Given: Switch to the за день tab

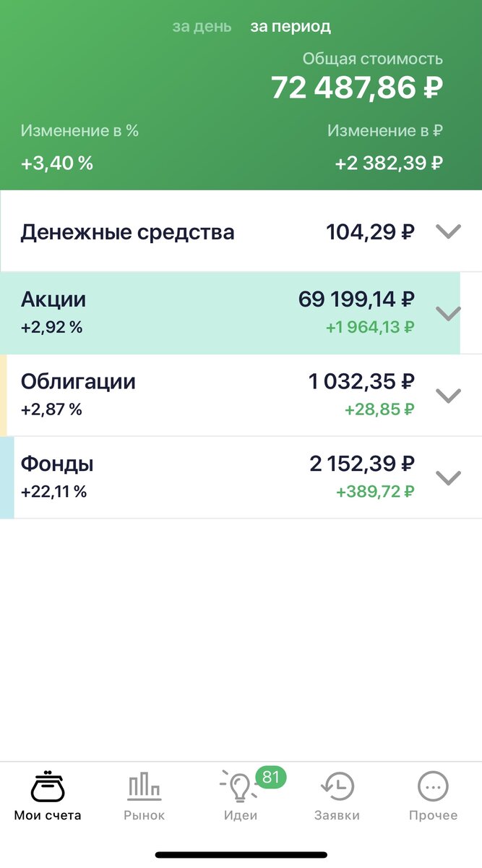Looking at the screenshot, I should pos(201,26).
